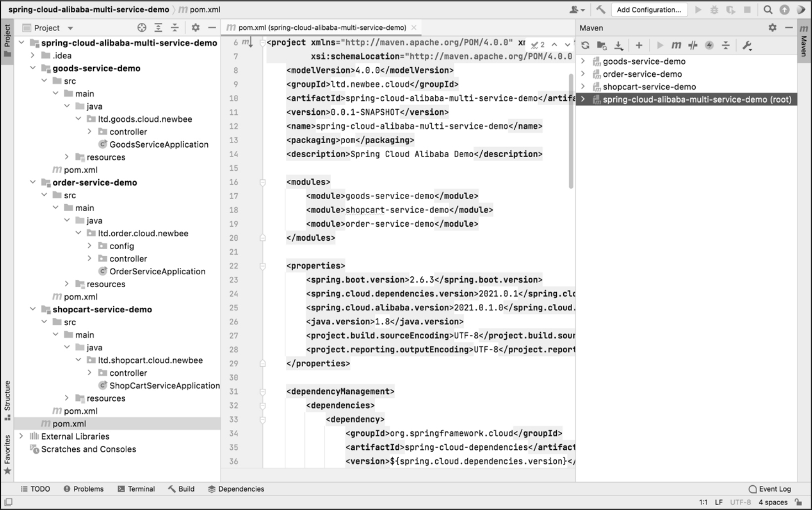This screenshot has width=812, height=510.
Task: Open the Build tab at bottom
Action: tap(181, 489)
